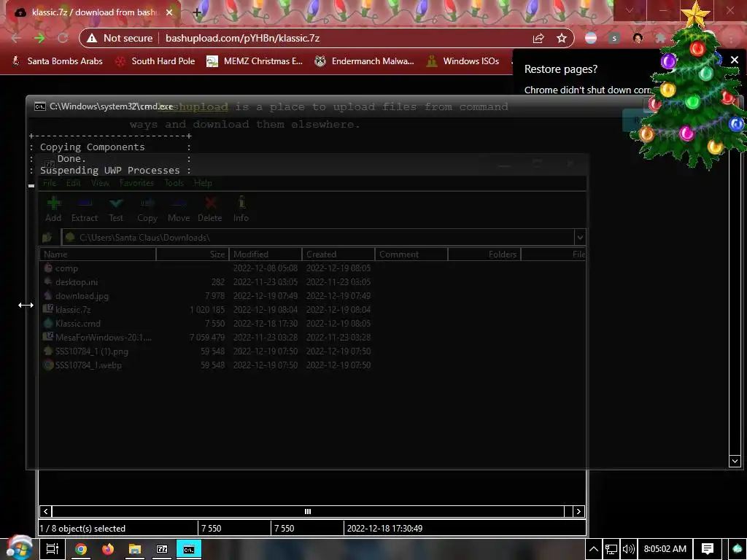This screenshot has height=560, width=747.
Task: Expand the 7-Zip path dropdown arrow
Action: [580, 237]
